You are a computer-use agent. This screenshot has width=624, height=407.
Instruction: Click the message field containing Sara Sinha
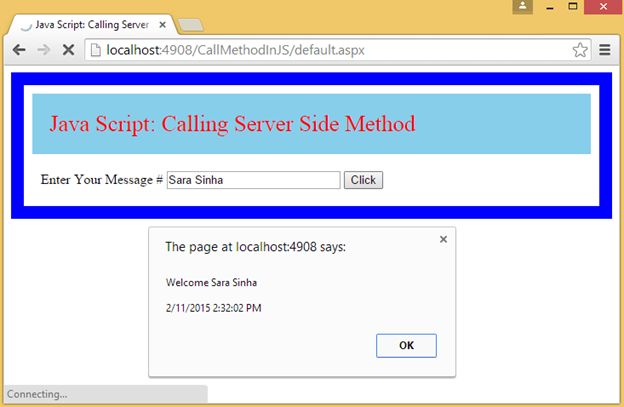pyautogui.click(x=254, y=180)
